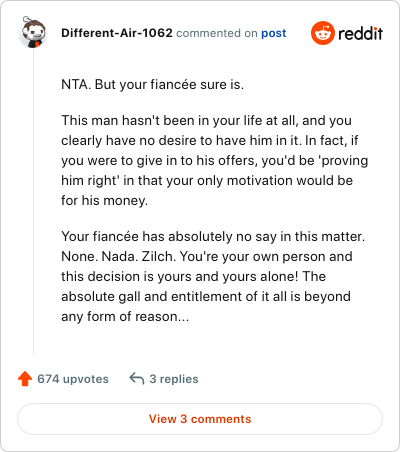Click the reply arrow icon
The width and height of the screenshot is (400, 452).
coord(137,379)
